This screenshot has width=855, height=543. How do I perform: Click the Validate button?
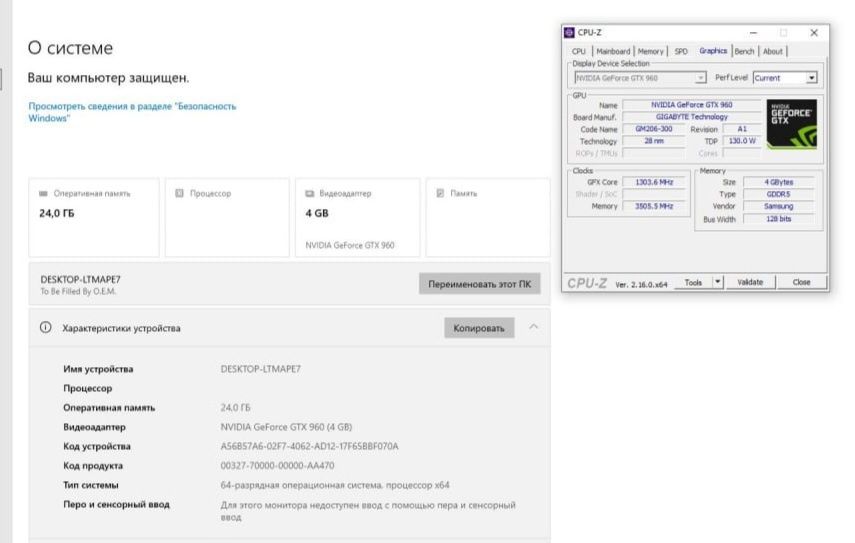click(x=750, y=282)
